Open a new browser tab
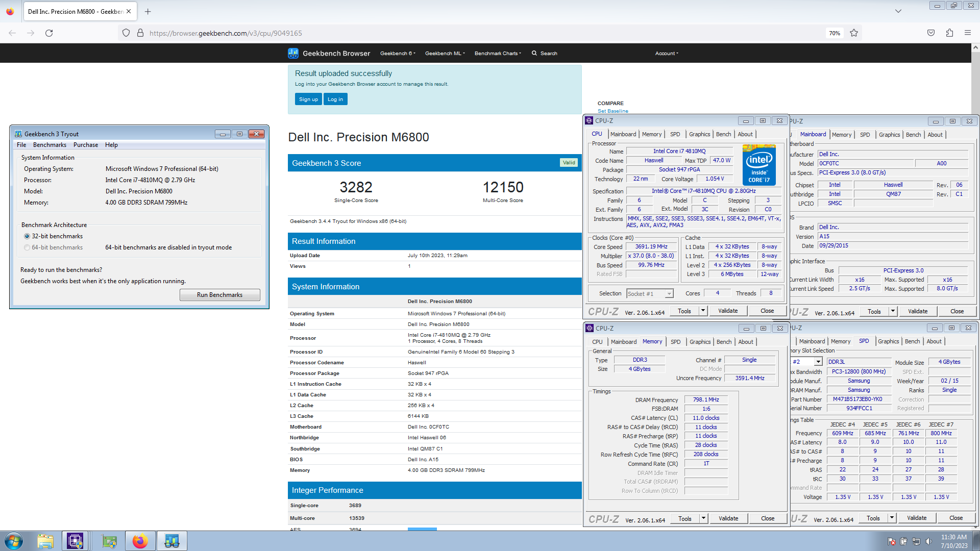 [x=148, y=11]
